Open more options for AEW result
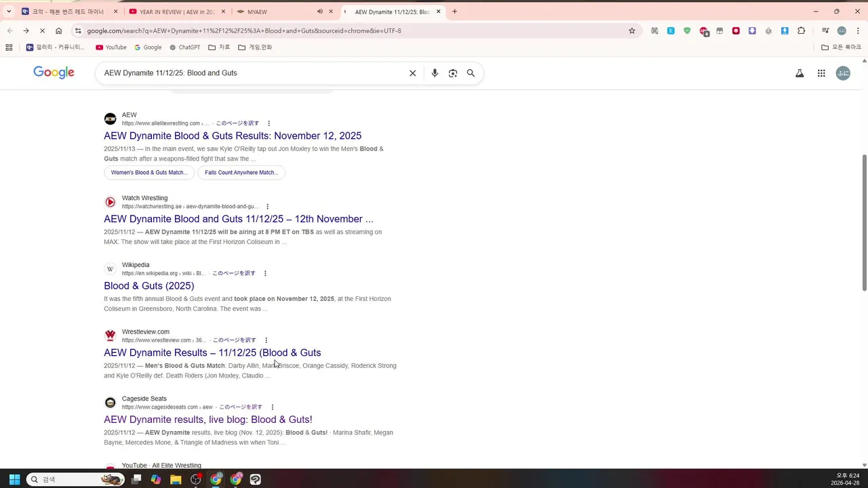Screen dimensions: 868x488 coord(269,123)
